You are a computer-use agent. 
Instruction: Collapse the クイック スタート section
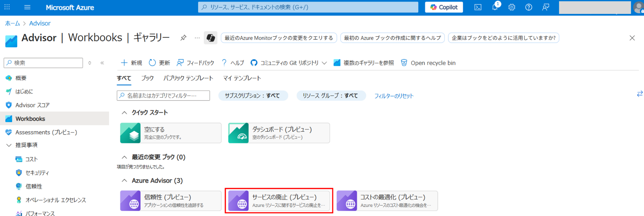click(124, 113)
